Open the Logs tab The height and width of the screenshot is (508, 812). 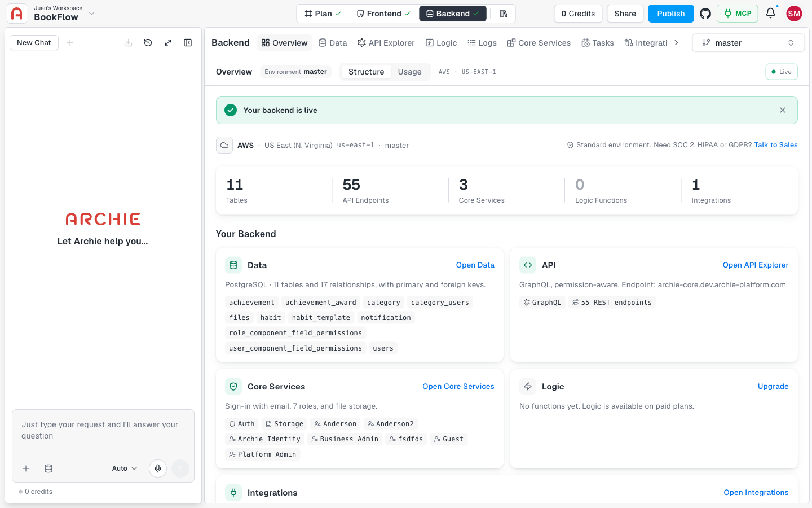point(482,43)
